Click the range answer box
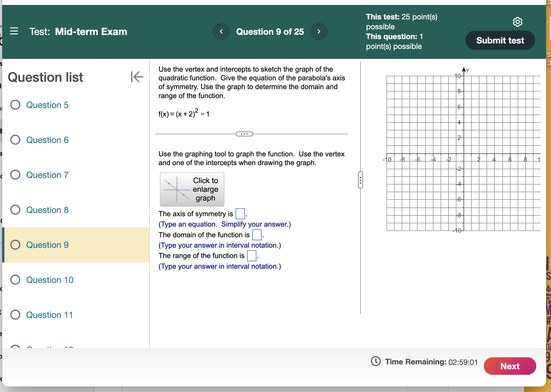 [251, 256]
